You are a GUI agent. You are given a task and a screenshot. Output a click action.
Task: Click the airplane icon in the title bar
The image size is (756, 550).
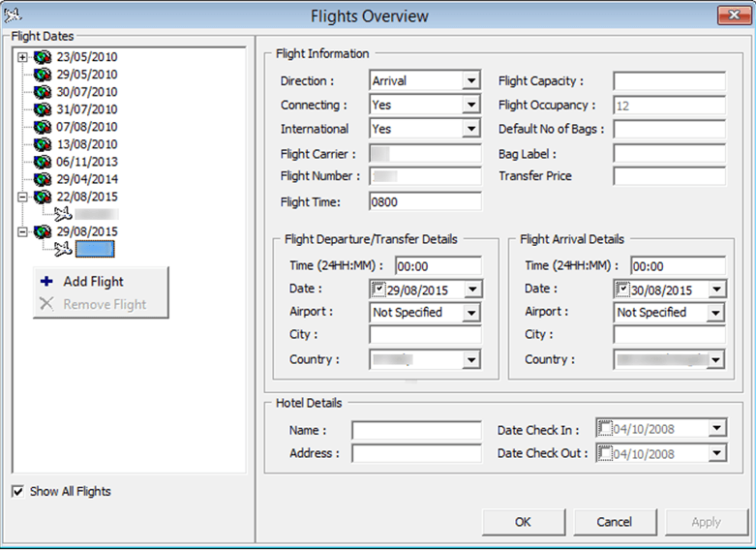pyautogui.click(x=13, y=15)
